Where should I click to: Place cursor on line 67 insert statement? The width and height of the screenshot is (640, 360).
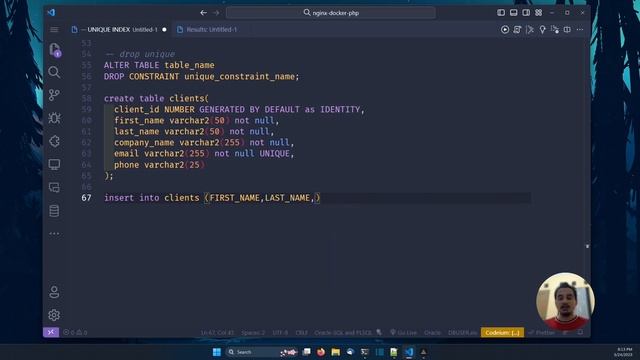[212, 198]
